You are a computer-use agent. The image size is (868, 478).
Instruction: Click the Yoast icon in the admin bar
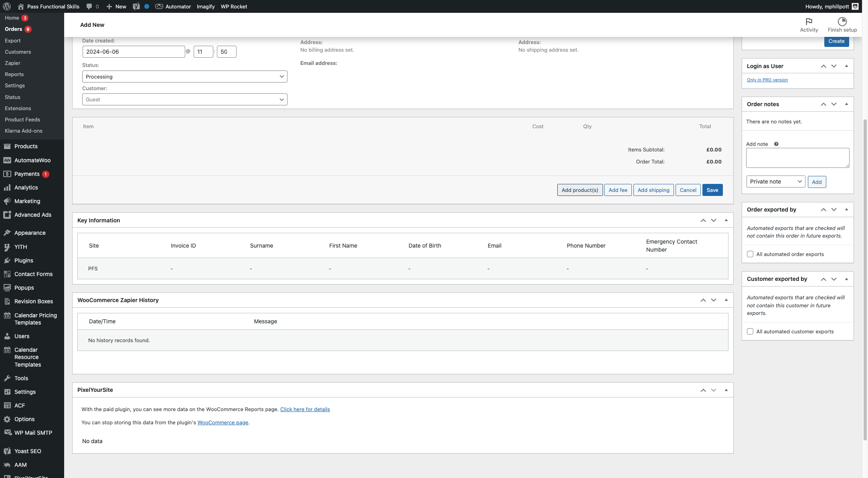tap(136, 6)
